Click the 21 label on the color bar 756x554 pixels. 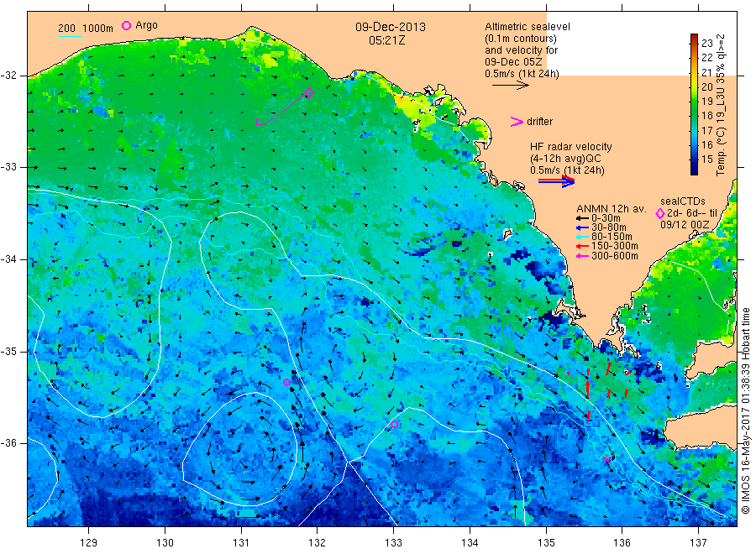(706, 72)
